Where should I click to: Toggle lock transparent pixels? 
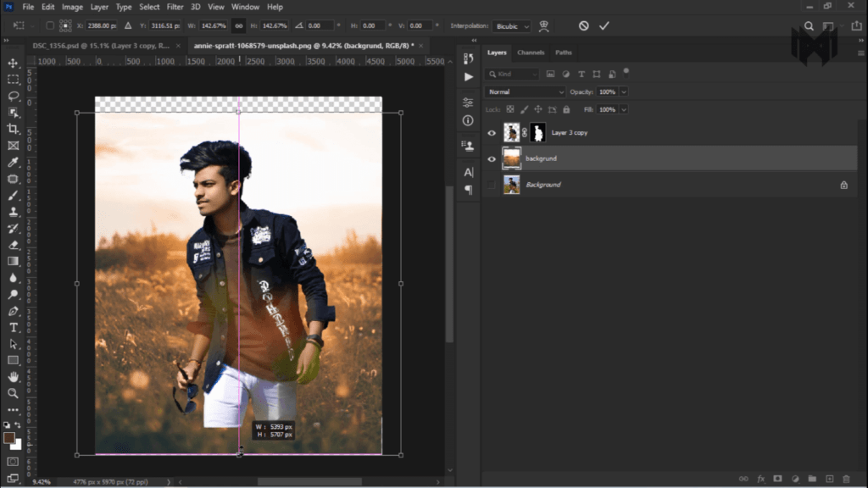[509, 109]
